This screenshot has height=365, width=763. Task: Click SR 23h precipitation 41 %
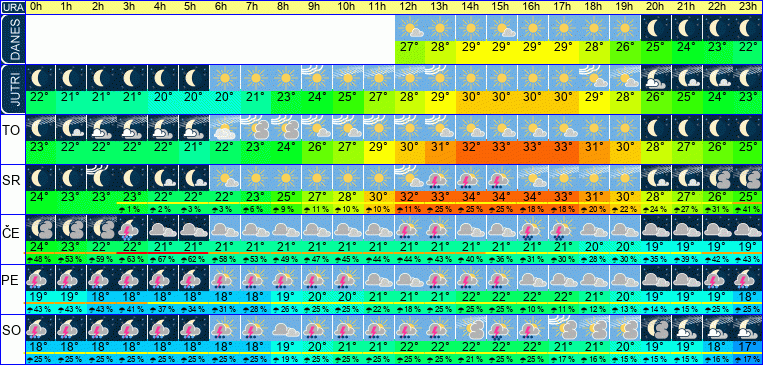pyautogui.click(x=748, y=209)
